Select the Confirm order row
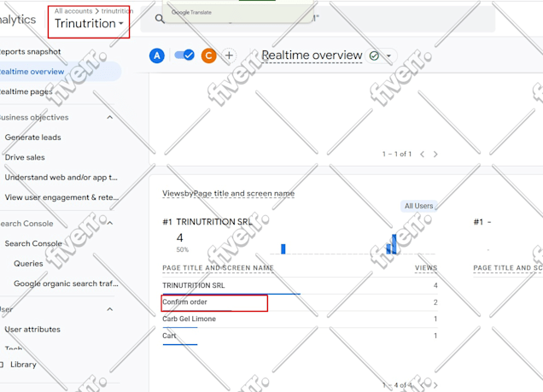Screen dimensions: 543x392 click(300, 302)
